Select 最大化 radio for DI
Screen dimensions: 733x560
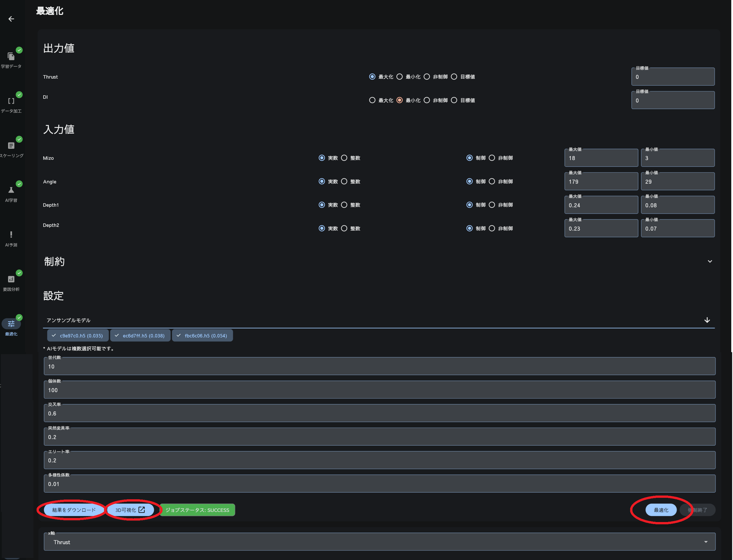click(x=372, y=100)
